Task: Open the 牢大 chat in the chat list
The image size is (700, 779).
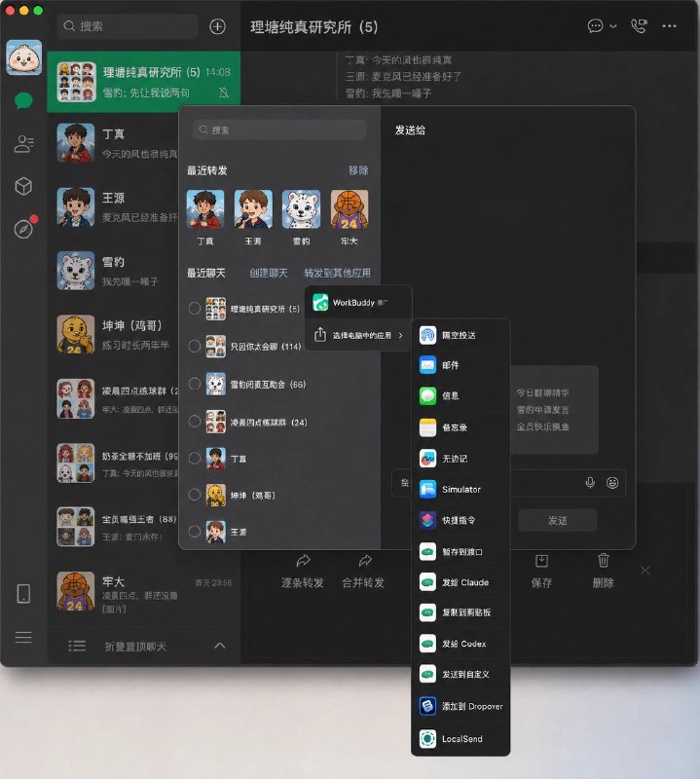Action: point(144,592)
